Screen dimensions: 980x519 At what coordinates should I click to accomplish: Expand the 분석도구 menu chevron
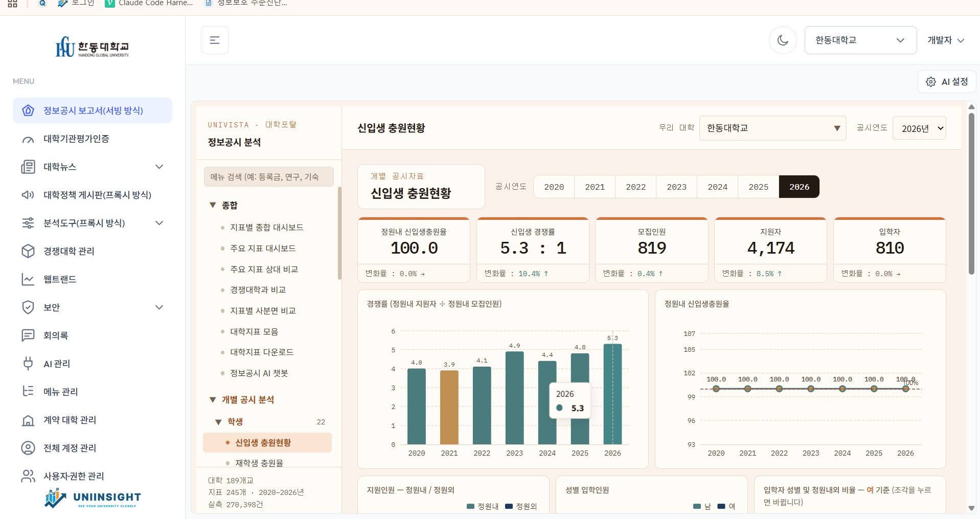click(x=159, y=223)
